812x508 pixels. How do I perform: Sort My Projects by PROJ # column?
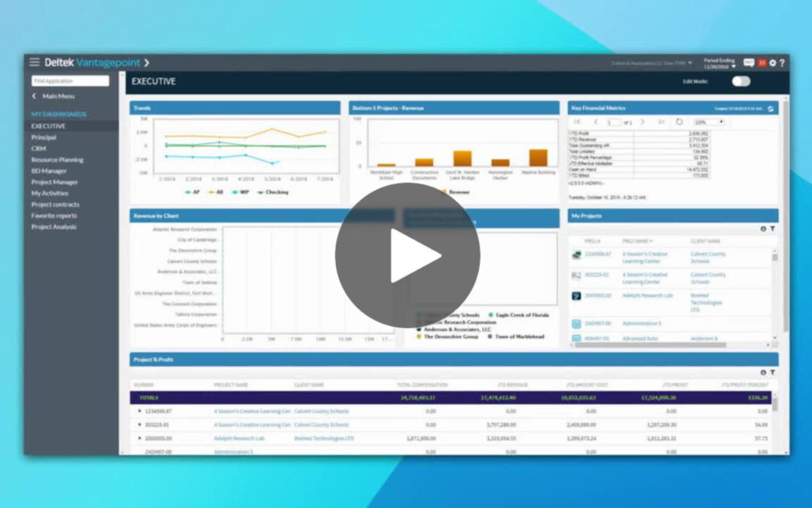(592, 242)
